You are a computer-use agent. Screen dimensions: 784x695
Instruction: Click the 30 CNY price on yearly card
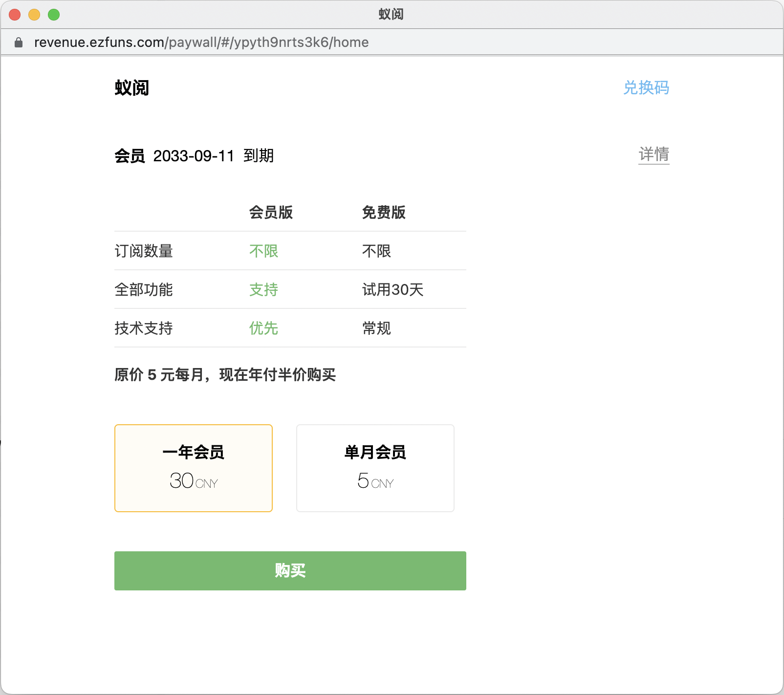pos(193,481)
